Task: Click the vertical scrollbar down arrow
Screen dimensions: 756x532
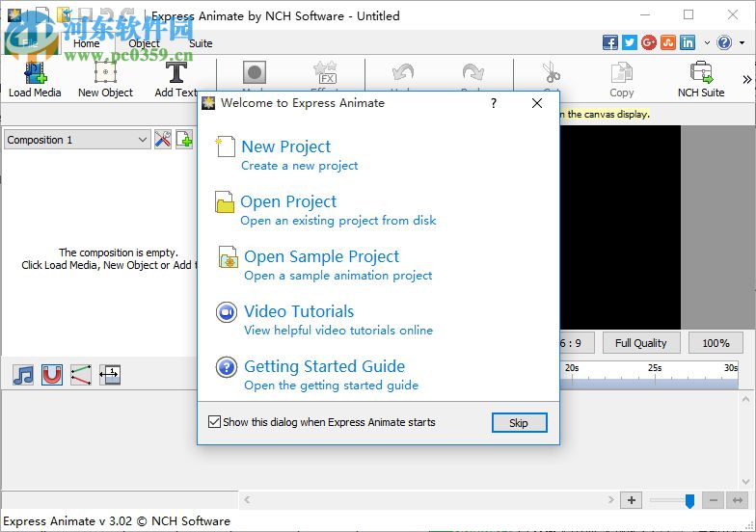Action: 746,482
